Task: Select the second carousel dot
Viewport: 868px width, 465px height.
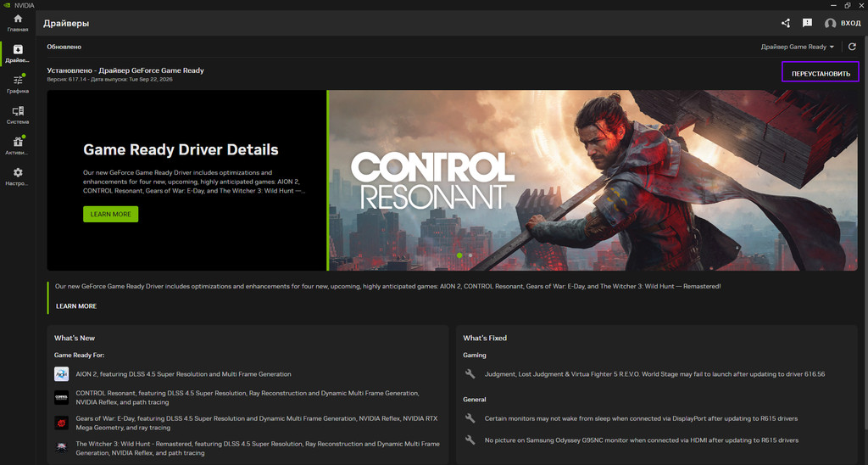Action: tap(470, 255)
